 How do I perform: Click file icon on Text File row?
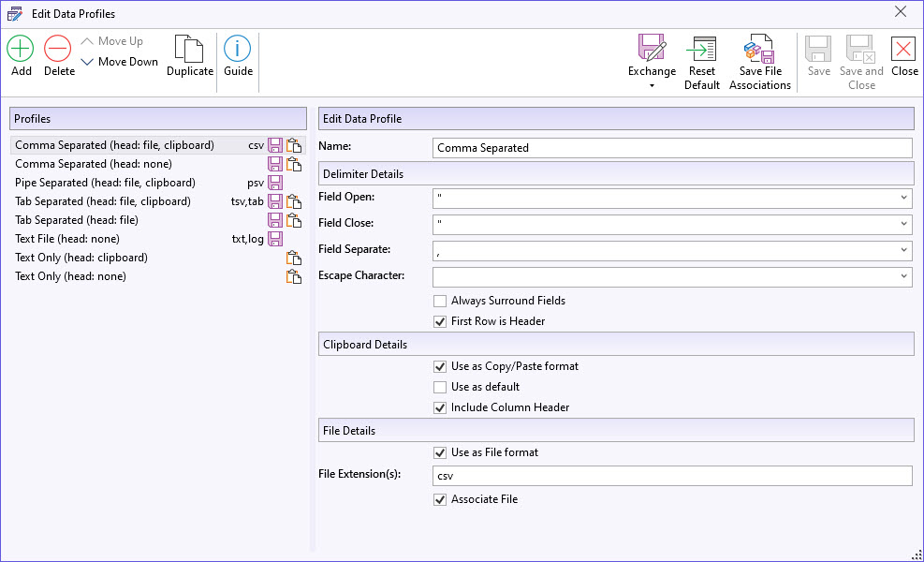click(x=275, y=239)
